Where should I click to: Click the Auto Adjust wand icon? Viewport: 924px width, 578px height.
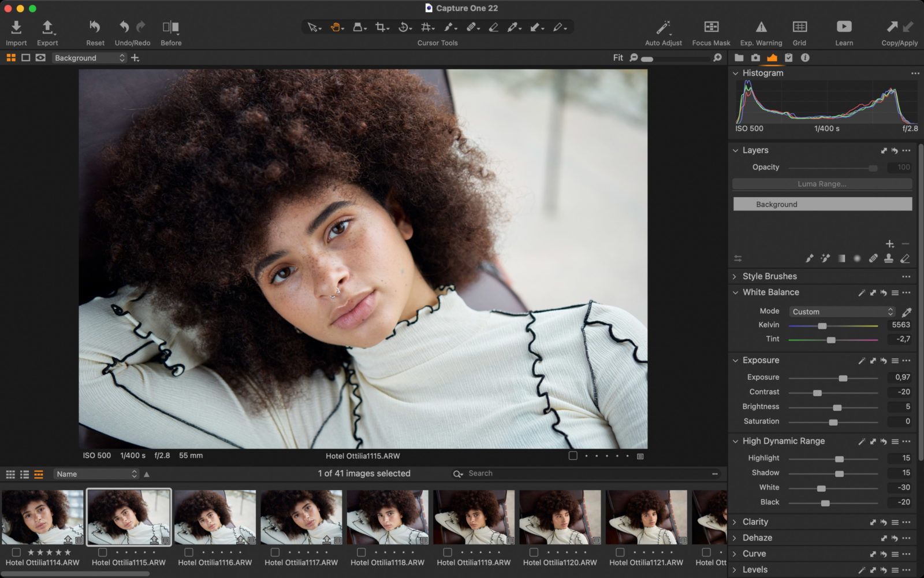click(x=663, y=27)
